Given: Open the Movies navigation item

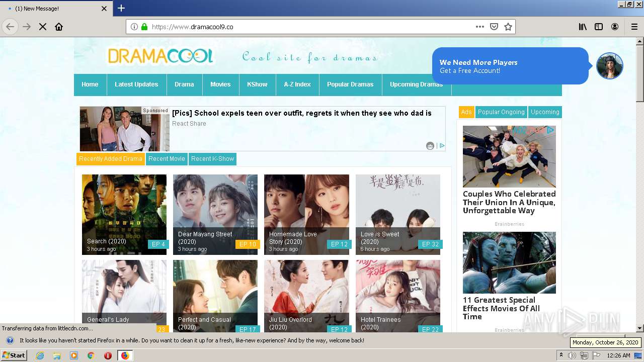Looking at the screenshot, I should click(220, 84).
